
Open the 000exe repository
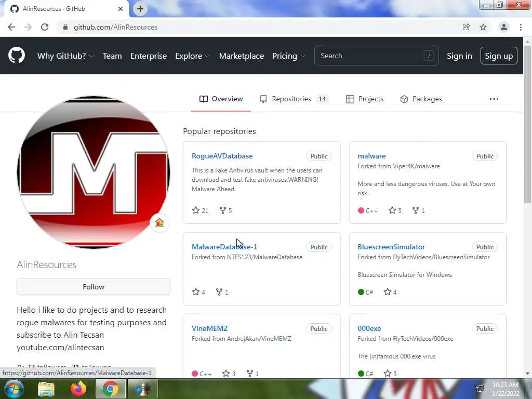[x=369, y=328]
